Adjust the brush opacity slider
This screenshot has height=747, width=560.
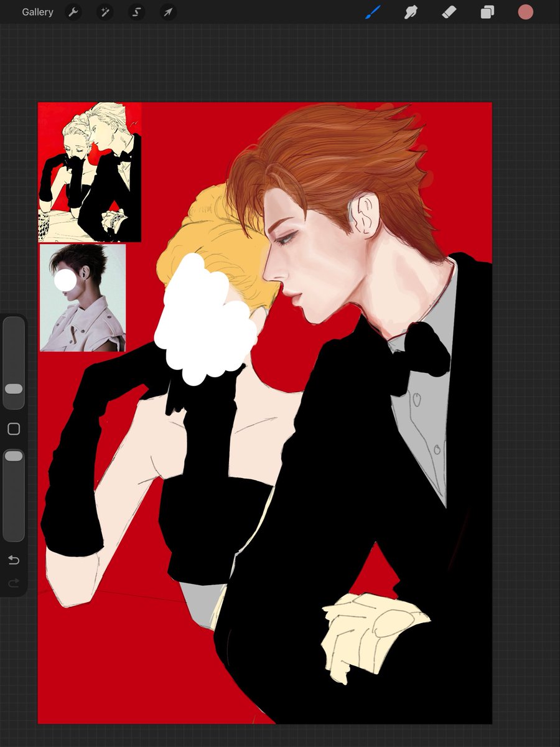pos(14,495)
